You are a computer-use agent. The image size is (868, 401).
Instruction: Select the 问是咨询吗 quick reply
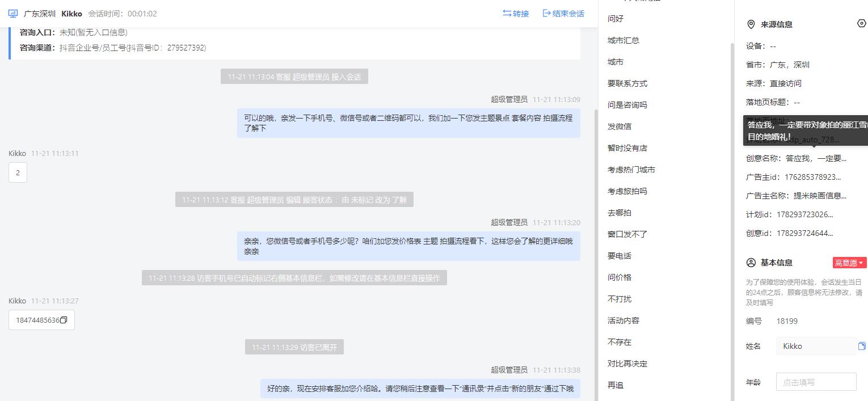tap(627, 105)
